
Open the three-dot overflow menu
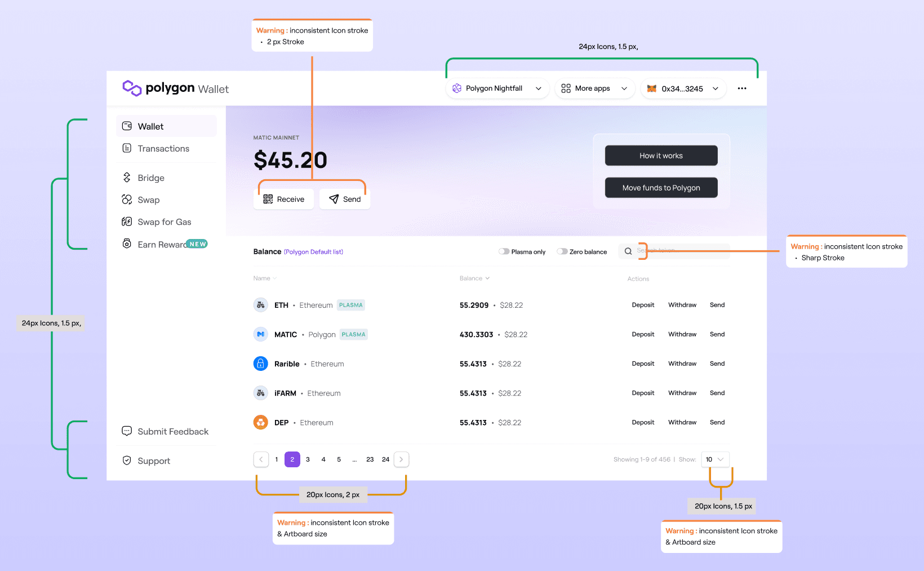(x=742, y=88)
